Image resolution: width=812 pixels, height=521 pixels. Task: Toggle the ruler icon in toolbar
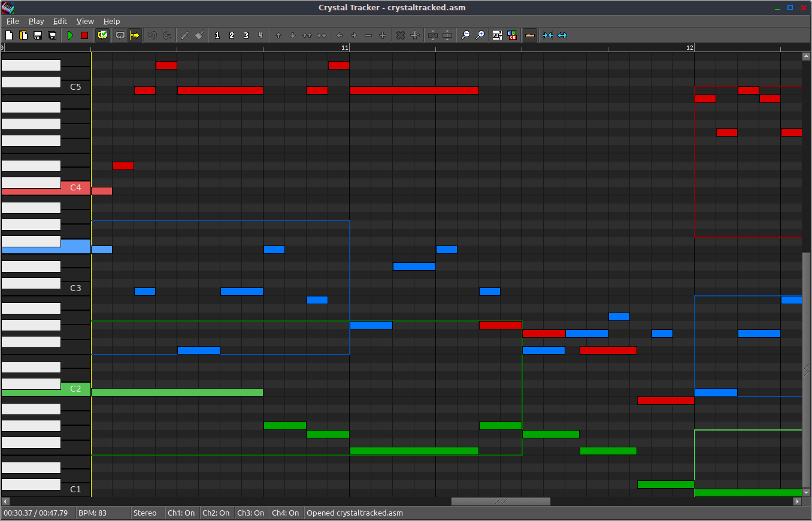click(529, 35)
